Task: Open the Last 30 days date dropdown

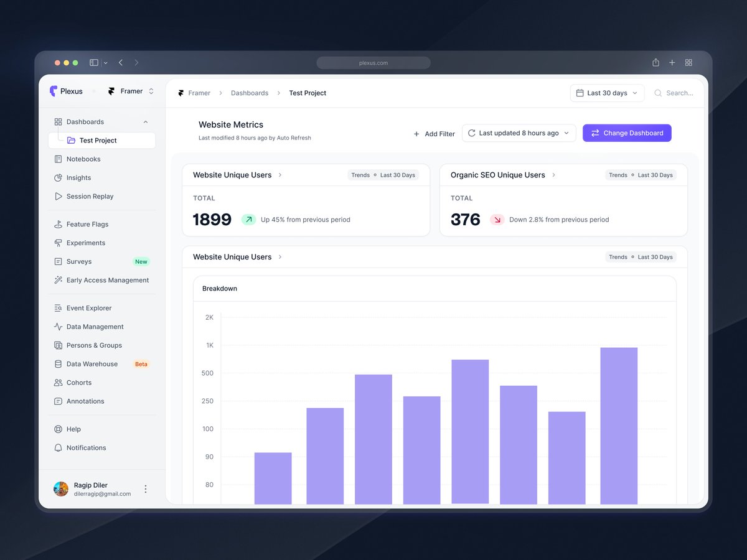Action: (607, 93)
